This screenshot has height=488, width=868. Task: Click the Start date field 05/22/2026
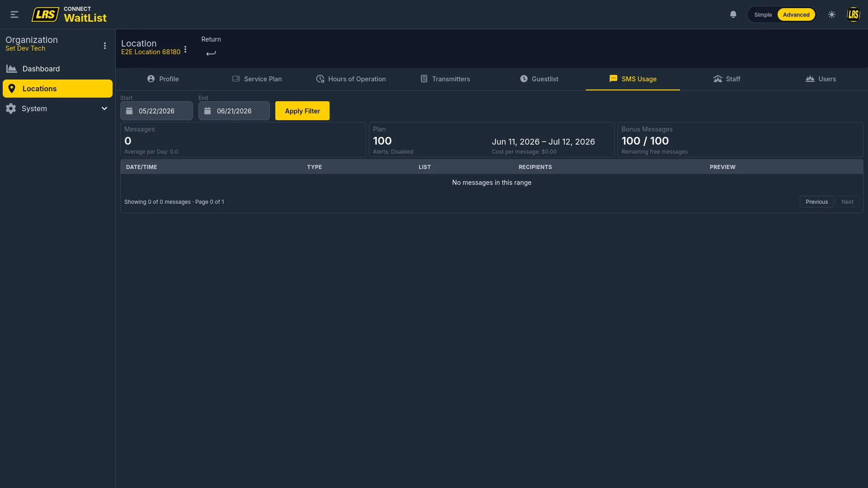(156, 111)
